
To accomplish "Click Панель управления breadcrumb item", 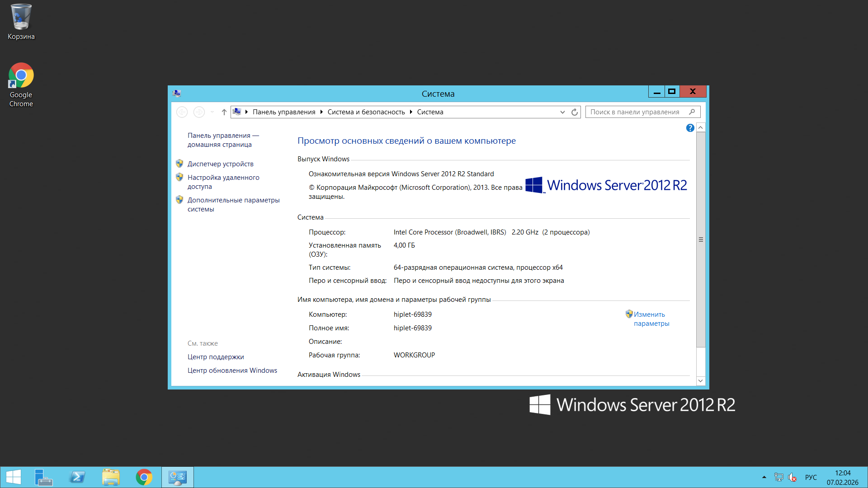I will (x=284, y=112).
